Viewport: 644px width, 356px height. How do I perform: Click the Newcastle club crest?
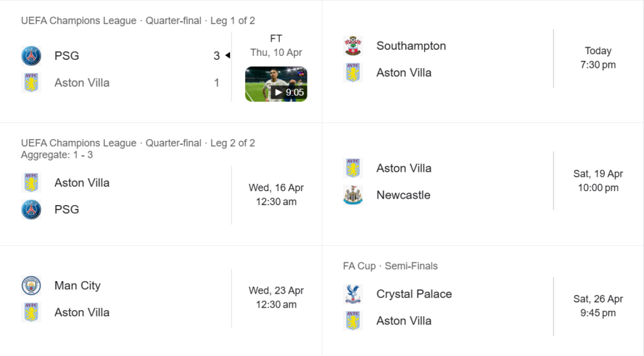tap(353, 195)
